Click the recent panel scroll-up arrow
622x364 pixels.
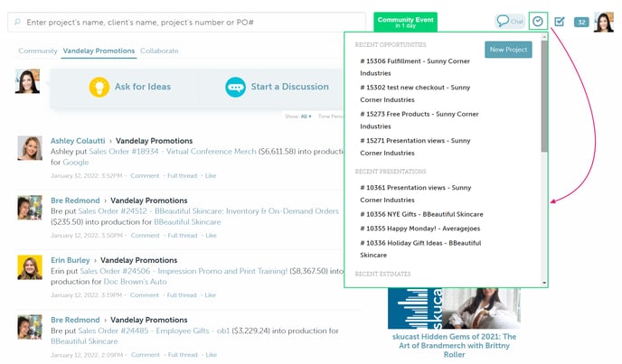point(544,37)
